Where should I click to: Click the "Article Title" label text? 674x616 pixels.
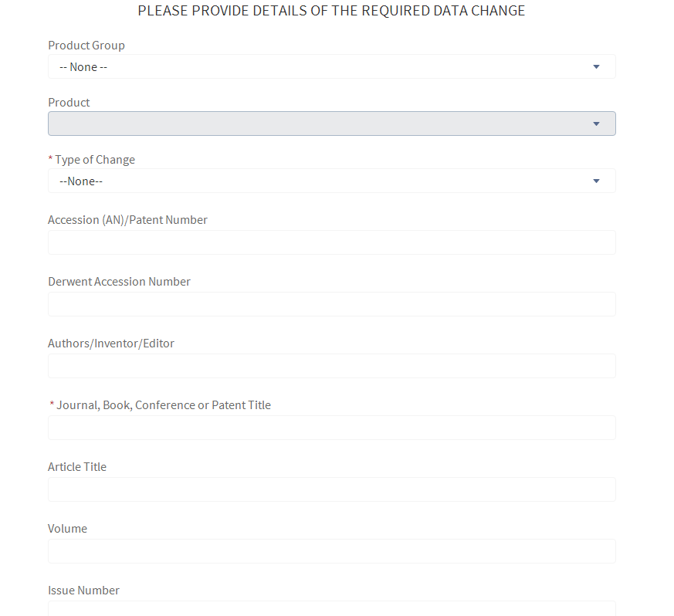tap(77, 467)
